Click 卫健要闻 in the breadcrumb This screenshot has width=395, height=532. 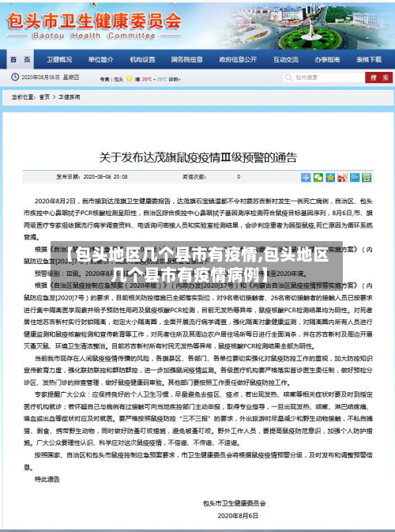(69, 97)
